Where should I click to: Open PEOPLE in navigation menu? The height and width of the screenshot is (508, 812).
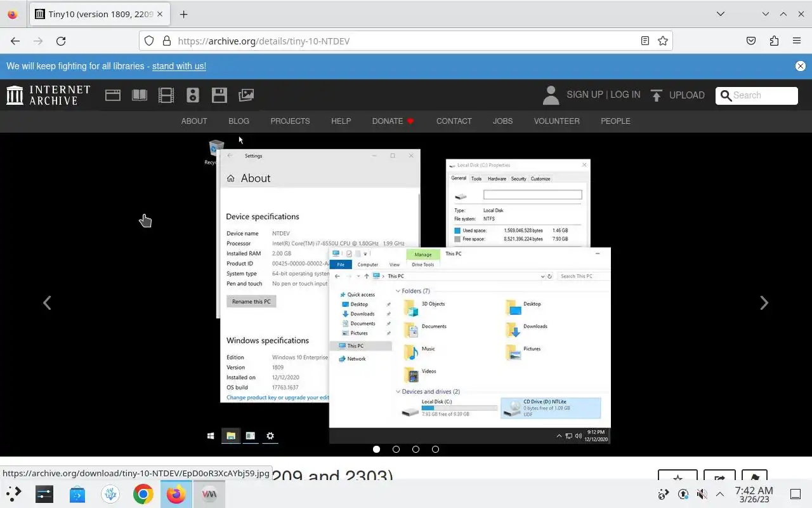(x=615, y=121)
